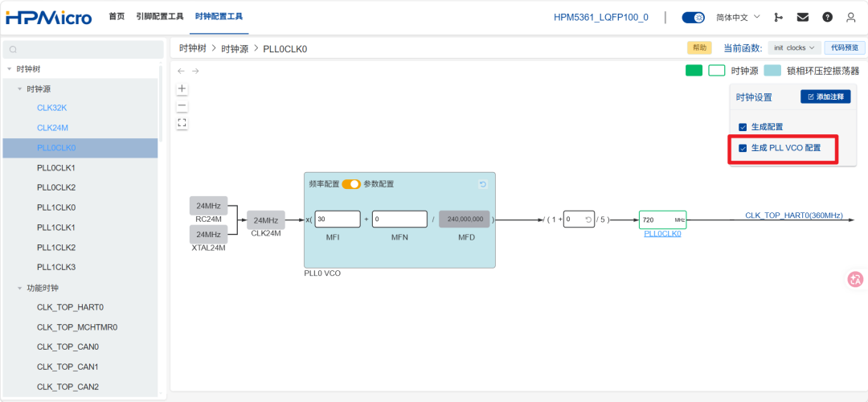The width and height of the screenshot is (868, 402).
Task: Click the 添加注释 button
Action: 825,96
